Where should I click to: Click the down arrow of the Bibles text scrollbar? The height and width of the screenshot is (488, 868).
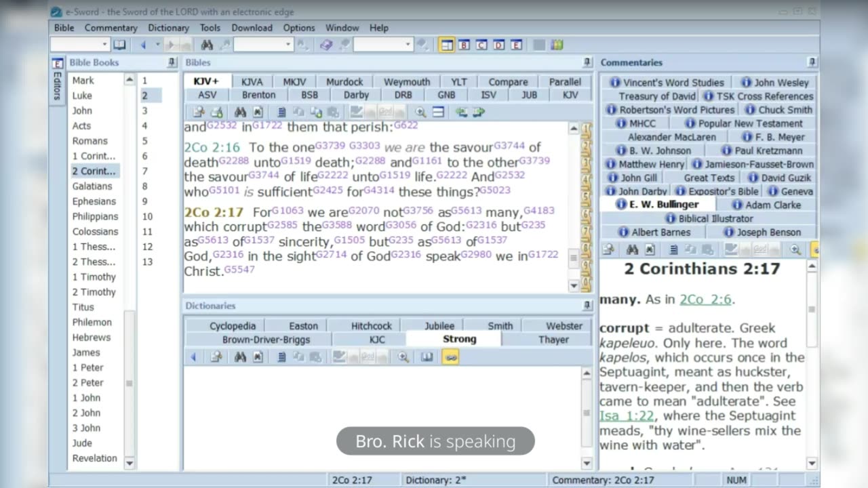(x=573, y=286)
